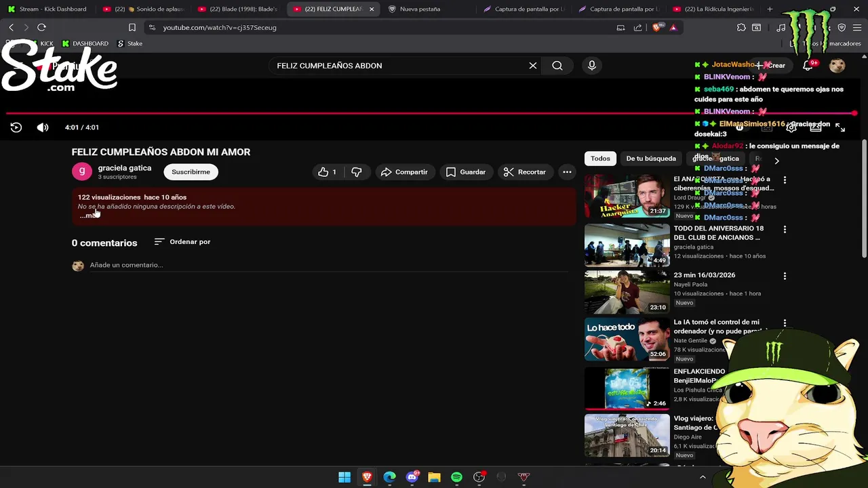Viewport: 868px width, 488px height.
Task: Replay the video with the replay icon
Action: (16, 127)
